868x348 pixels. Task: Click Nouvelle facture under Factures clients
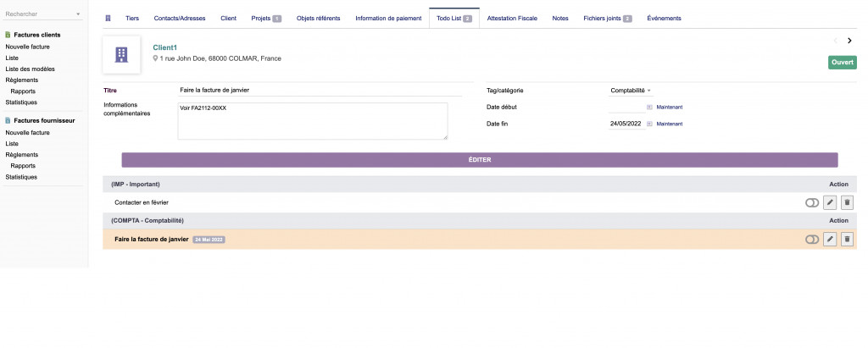[x=28, y=47]
